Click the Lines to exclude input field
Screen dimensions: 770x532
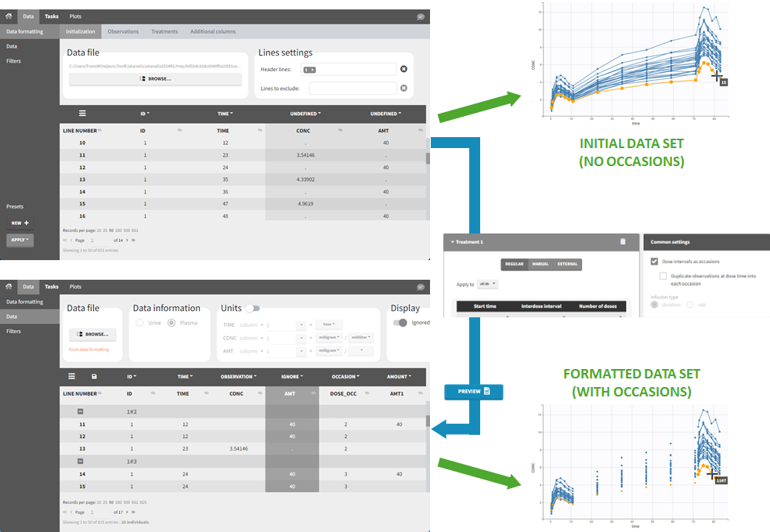click(x=352, y=88)
